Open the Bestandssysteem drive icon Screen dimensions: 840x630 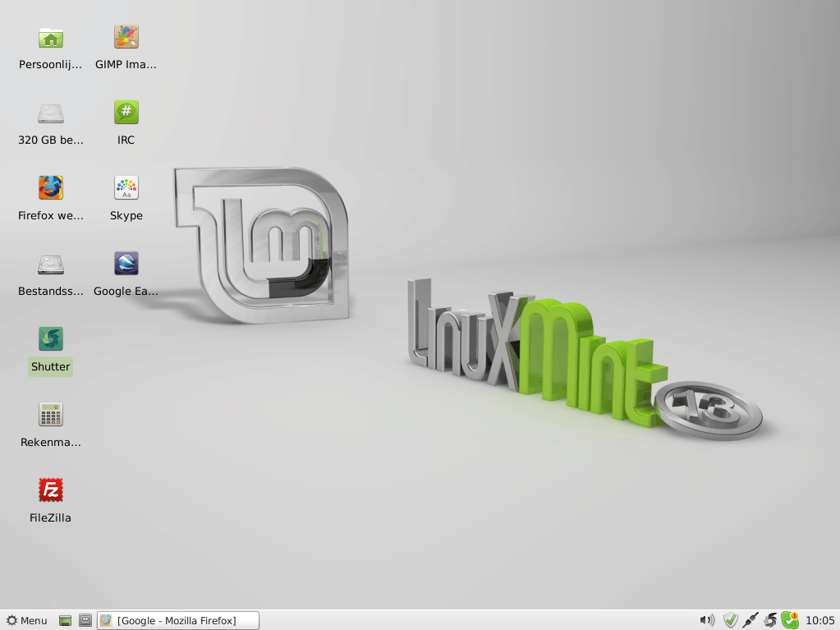[x=51, y=264]
